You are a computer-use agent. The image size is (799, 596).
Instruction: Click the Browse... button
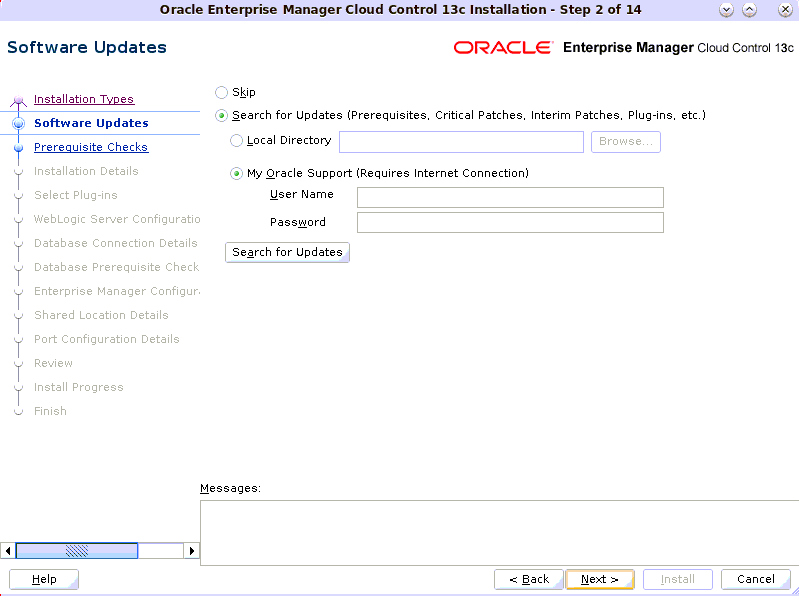(x=626, y=142)
